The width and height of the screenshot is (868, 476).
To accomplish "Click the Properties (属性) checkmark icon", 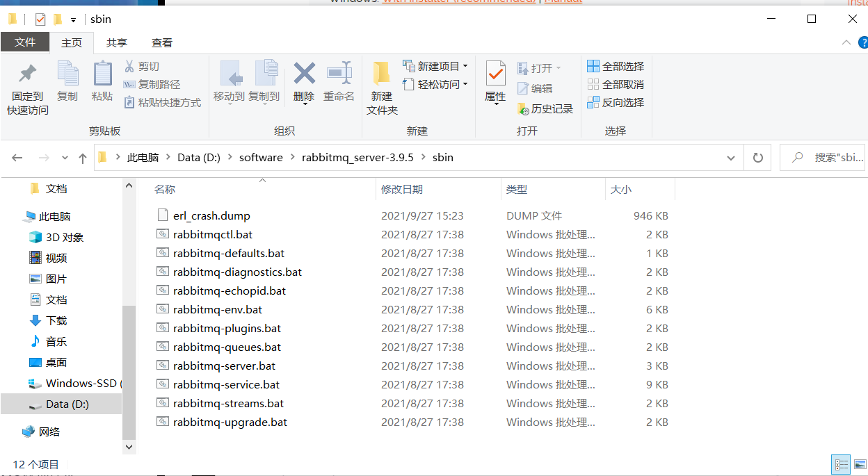I will (495, 73).
